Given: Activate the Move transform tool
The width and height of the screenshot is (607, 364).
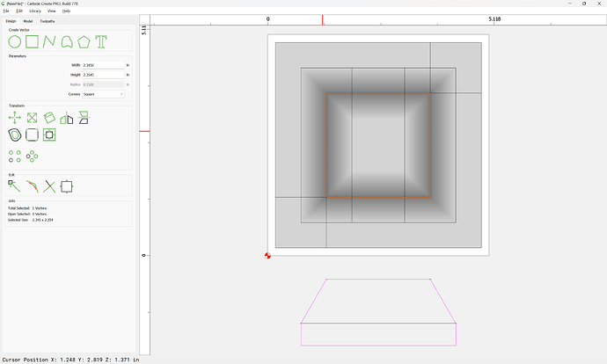Looking at the screenshot, I should [x=15, y=118].
